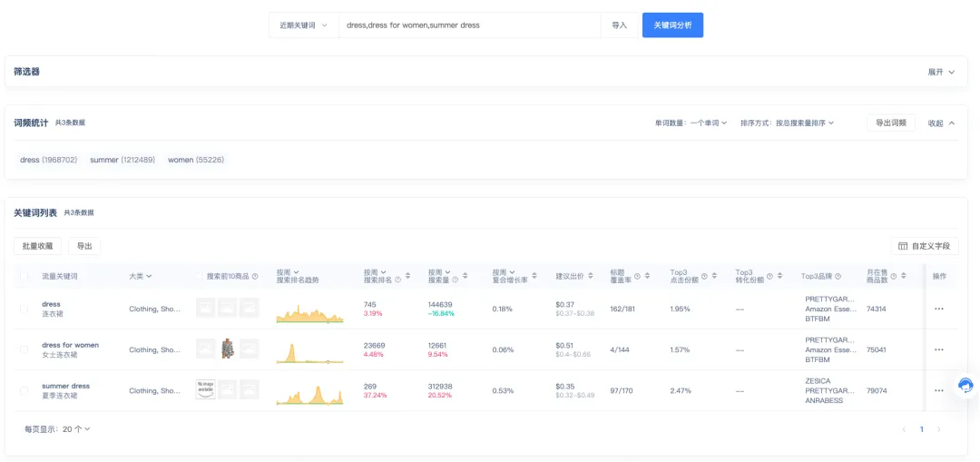This screenshot has width=980, height=462.
Task: Sort by 搜索排名 using sort arrows
Action: (408, 276)
